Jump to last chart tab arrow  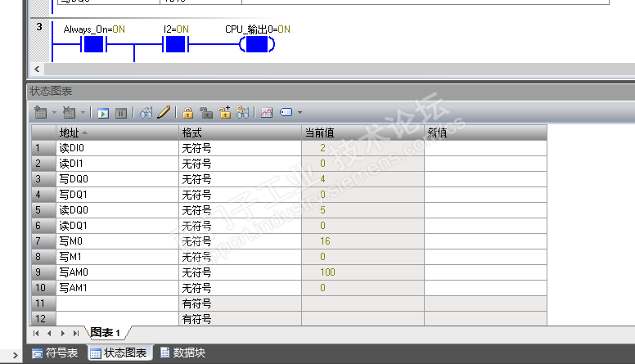(x=76, y=333)
